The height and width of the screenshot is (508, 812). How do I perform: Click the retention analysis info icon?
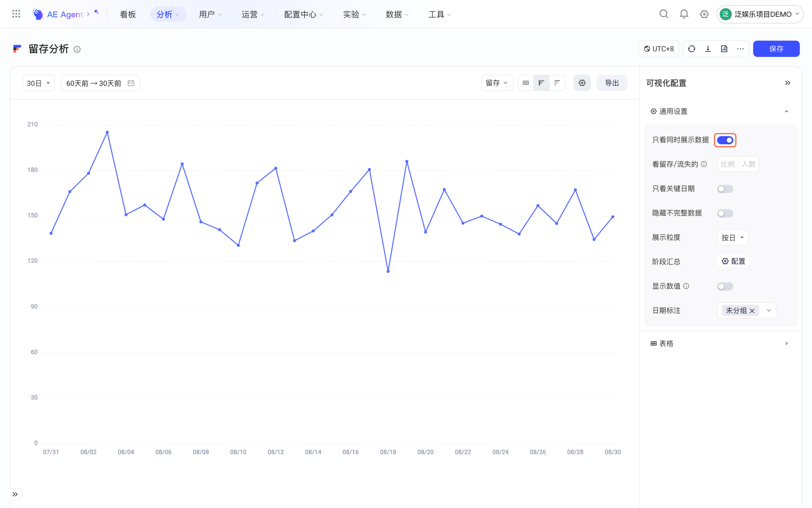77,49
